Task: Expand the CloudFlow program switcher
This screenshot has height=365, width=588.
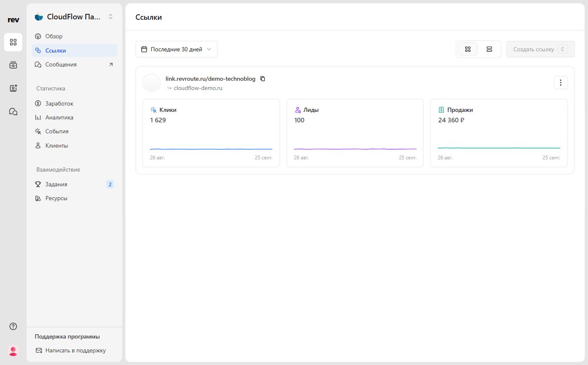Action: click(111, 17)
